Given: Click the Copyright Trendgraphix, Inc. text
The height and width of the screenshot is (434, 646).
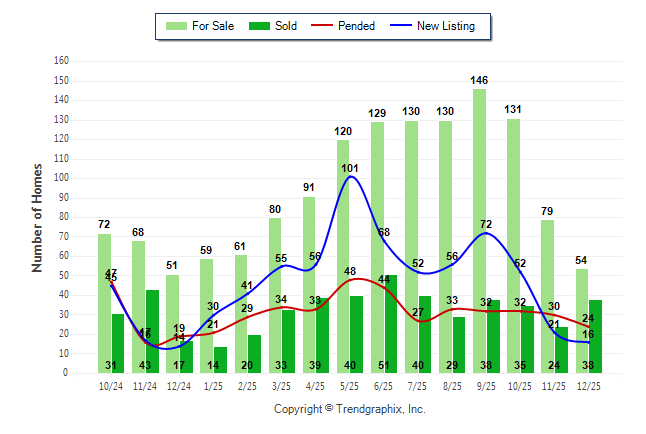Looking at the screenshot, I should point(350,409).
